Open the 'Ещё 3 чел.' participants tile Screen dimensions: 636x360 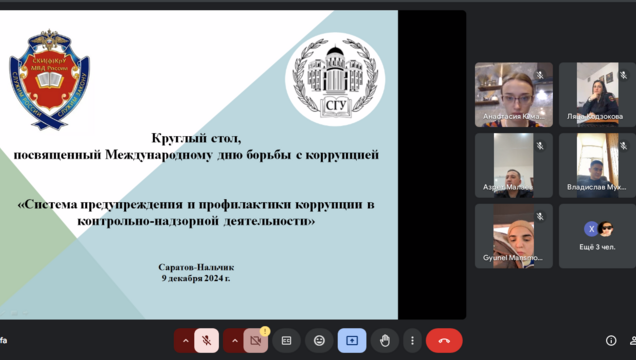(597, 236)
